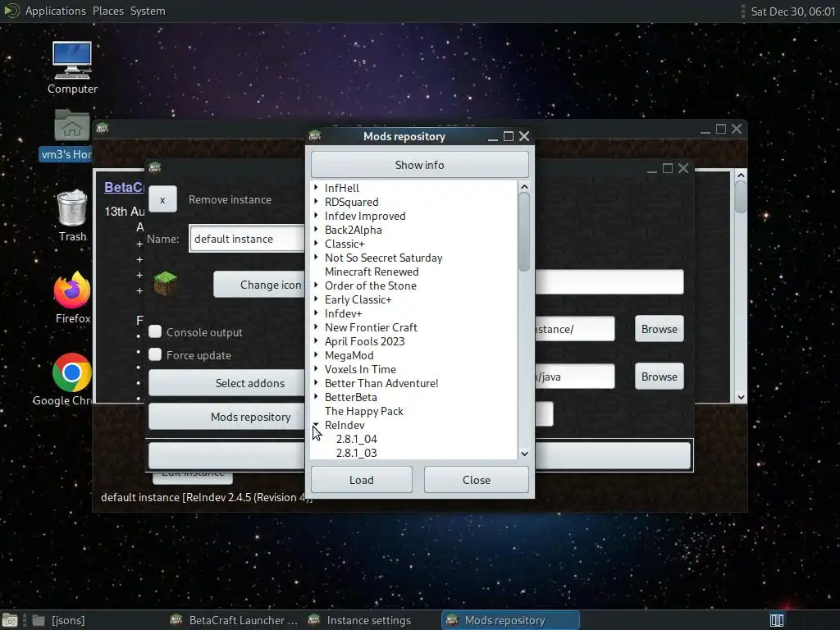The height and width of the screenshot is (630, 840).
Task: Click Select addons button
Action: [226, 383]
